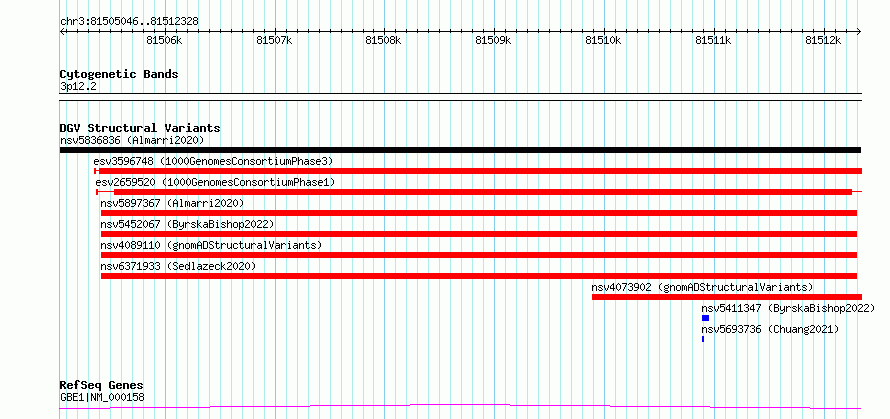The image size is (890, 419).
Task: Open variant label nsv5411347 (ByrskaBishop2022)
Action: click(x=788, y=308)
